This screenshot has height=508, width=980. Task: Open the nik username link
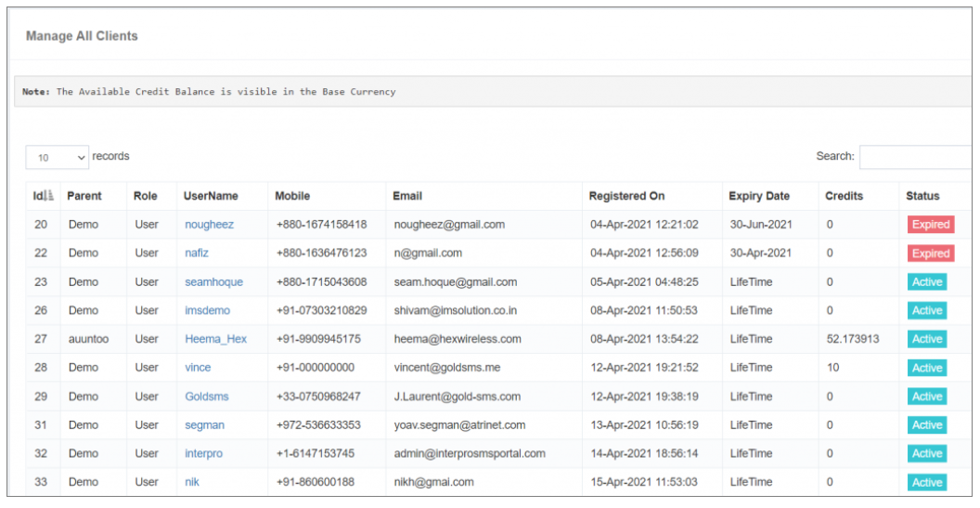tap(192, 482)
